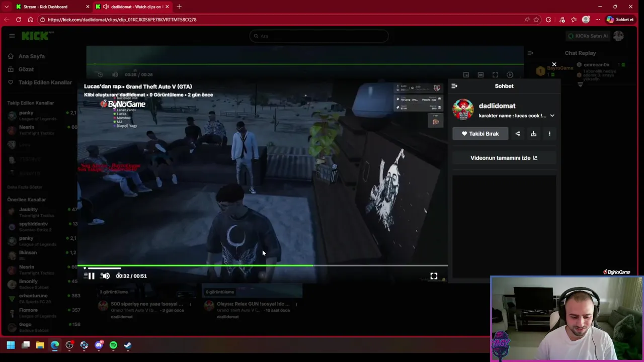Download the clip

[x=533, y=134]
